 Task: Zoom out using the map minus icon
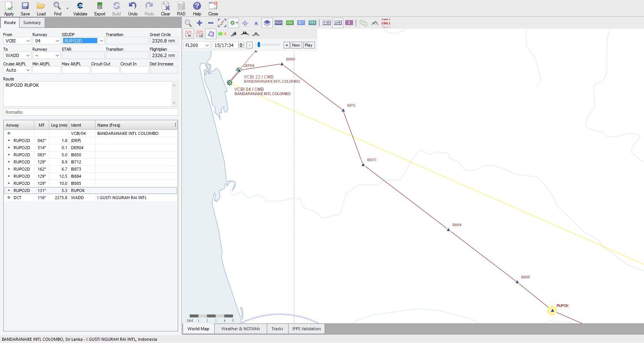tap(211, 23)
